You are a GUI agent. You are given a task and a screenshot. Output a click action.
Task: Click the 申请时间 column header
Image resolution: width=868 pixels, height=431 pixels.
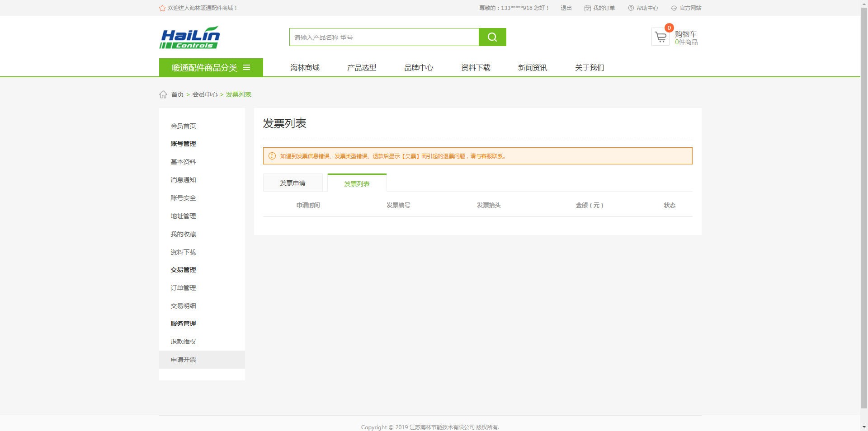[308, 205]
